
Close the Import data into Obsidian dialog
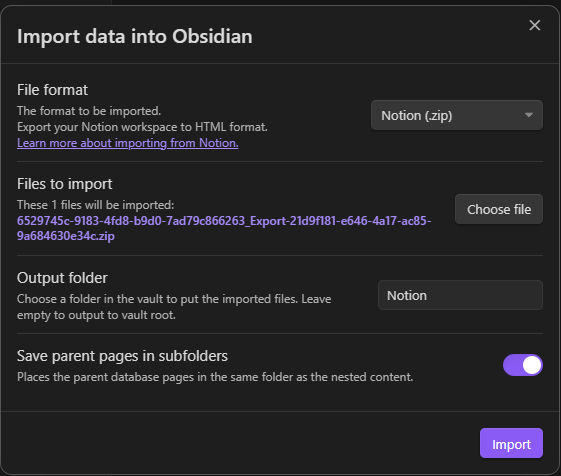pyautogui.click(x=535, y=25)
